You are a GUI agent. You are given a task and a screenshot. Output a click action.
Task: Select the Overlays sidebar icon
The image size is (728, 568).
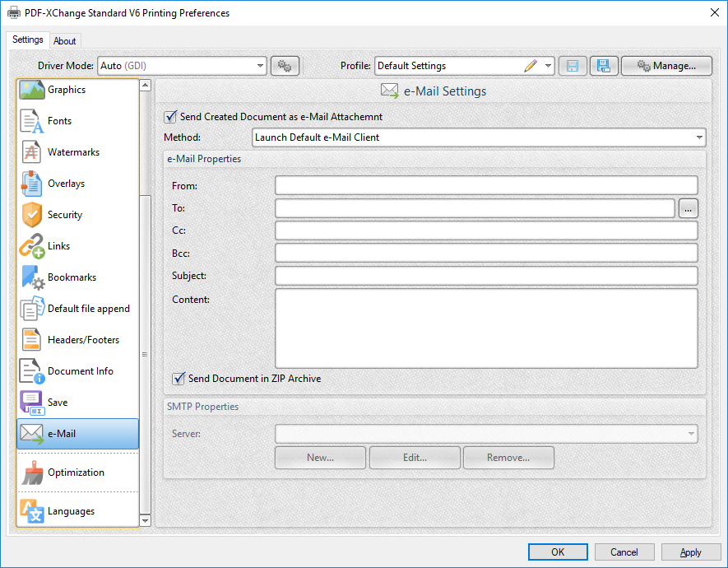pos(31,184)
